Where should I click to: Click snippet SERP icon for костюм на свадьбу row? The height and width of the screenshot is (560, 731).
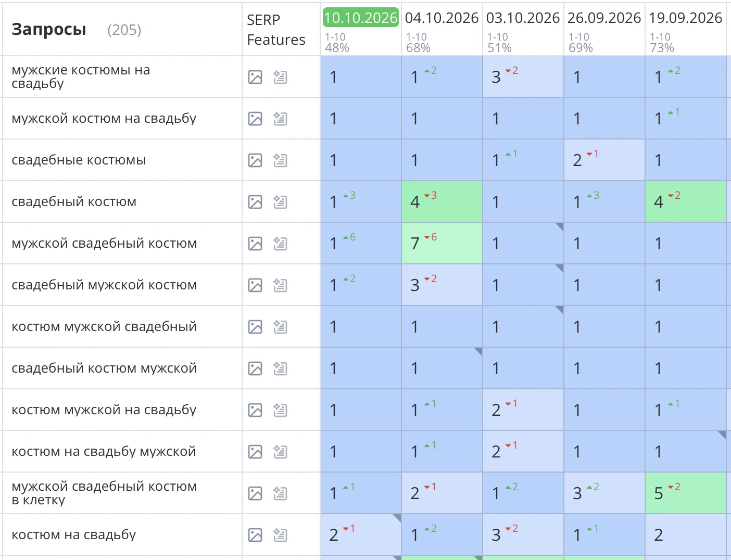[280, 535]
